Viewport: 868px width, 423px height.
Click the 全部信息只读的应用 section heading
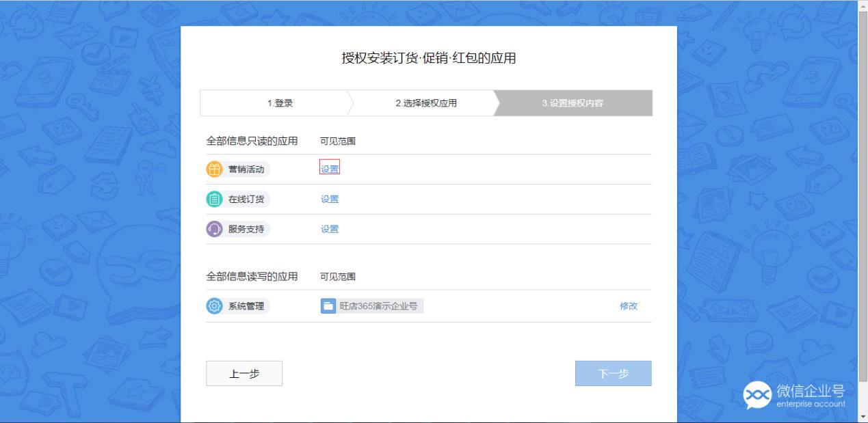pos(252,141)
